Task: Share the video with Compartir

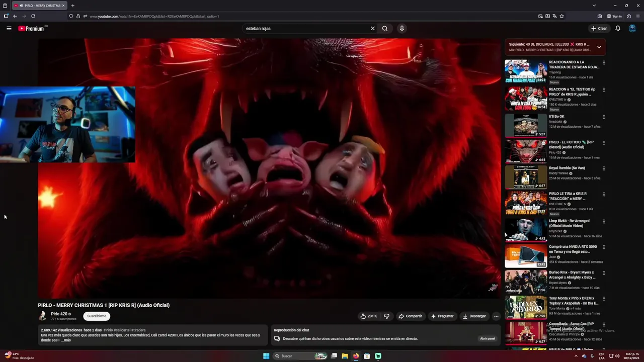Action: (410, 316)
